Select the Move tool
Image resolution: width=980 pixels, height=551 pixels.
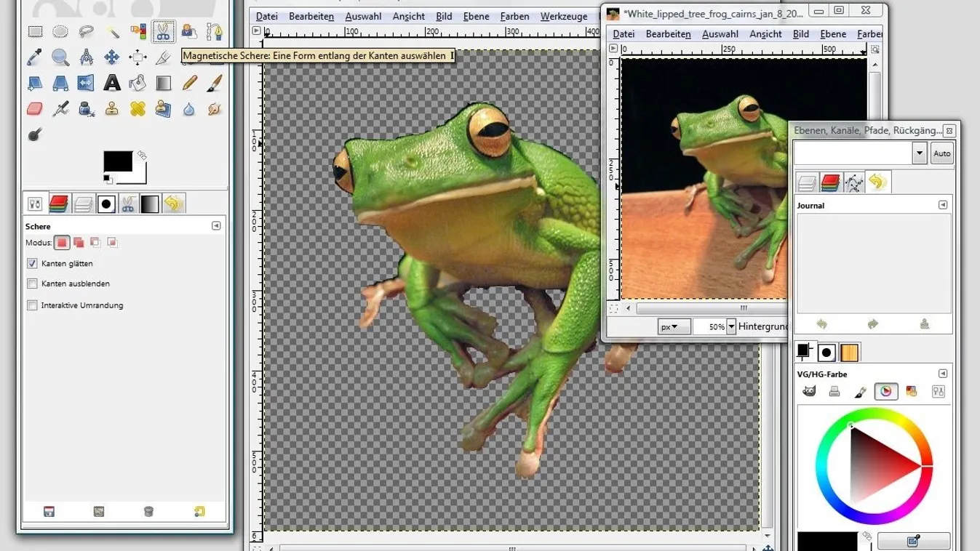(x=112, y=57)
